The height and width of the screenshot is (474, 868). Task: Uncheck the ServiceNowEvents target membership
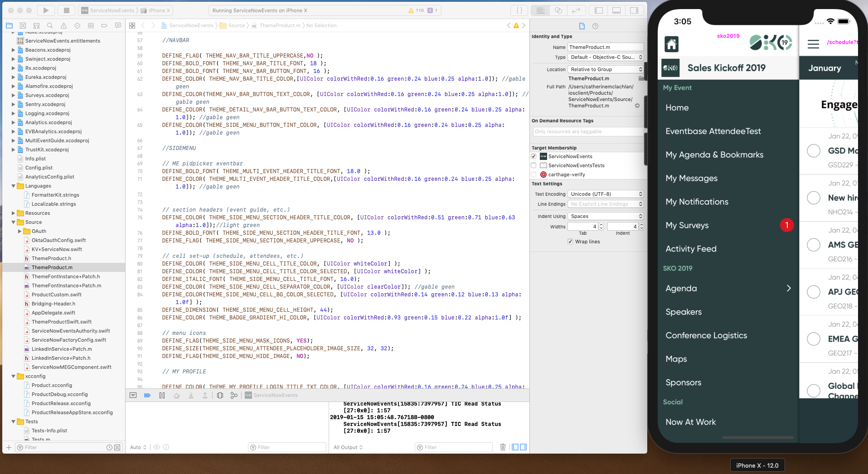533,156
